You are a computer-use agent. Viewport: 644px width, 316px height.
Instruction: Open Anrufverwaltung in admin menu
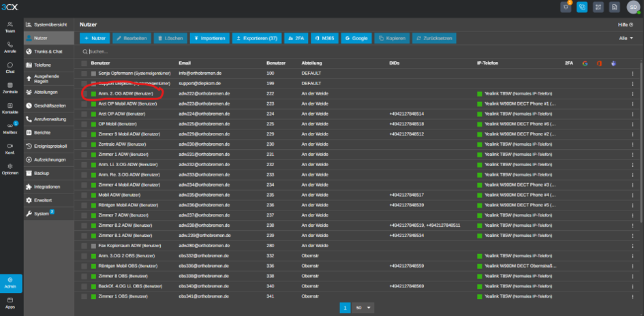[x=48, y=119]
